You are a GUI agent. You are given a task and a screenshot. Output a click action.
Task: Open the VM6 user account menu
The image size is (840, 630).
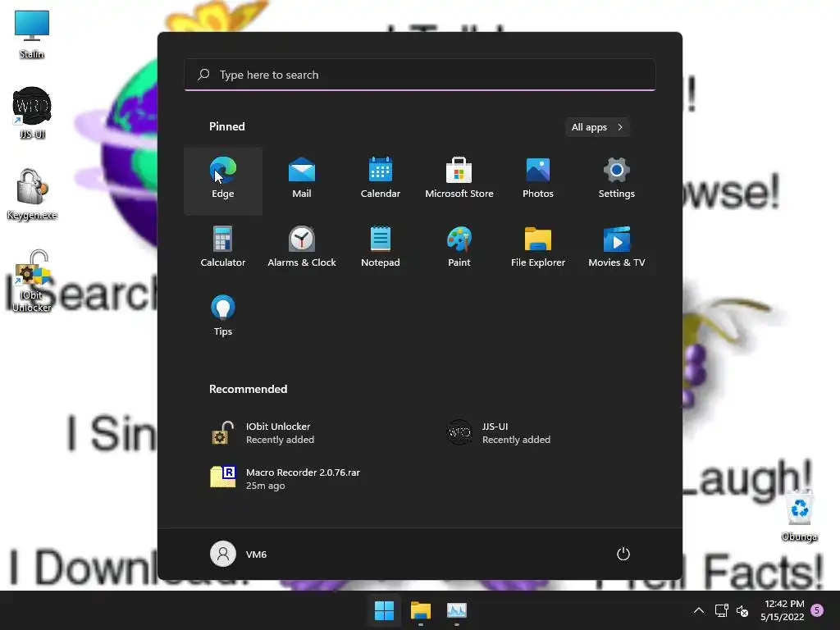pos(239,554)
